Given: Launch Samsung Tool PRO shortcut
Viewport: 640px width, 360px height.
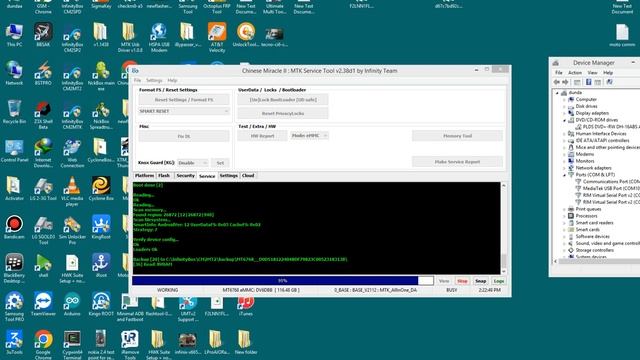Looking at the screenshot, I should [14, 307].
